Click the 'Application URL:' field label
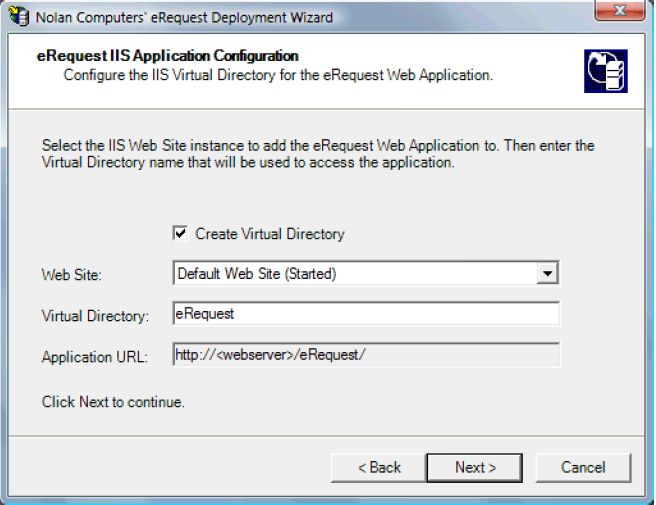This screenshot has width=656, height=505. [94, 357]
